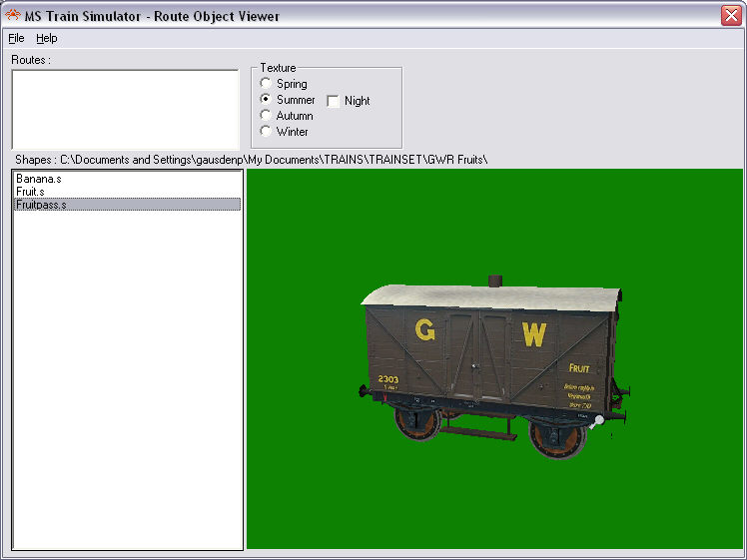Select Banana.s in the shapes list
Viewport: 747px width, 560px height.
point(39,179)
